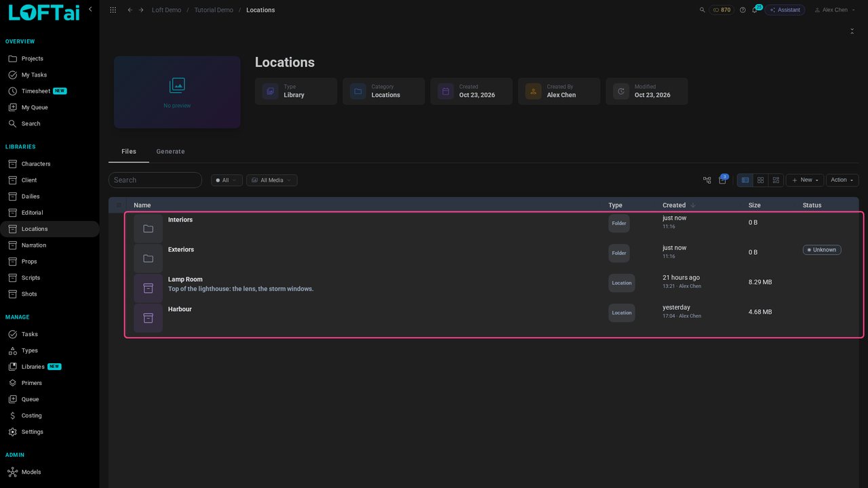Screen dimensions: 868x488
Task: Go to Tutorial Demo breadcrumb
Action: (214, 10)
